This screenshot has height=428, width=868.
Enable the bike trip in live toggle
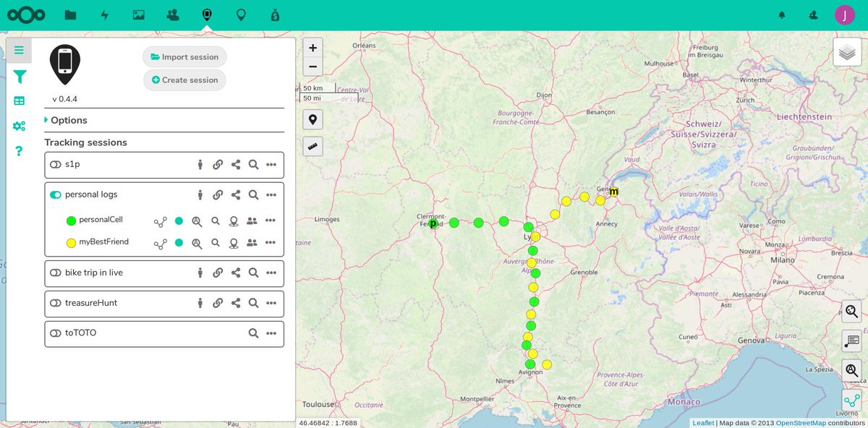(56, 273)
